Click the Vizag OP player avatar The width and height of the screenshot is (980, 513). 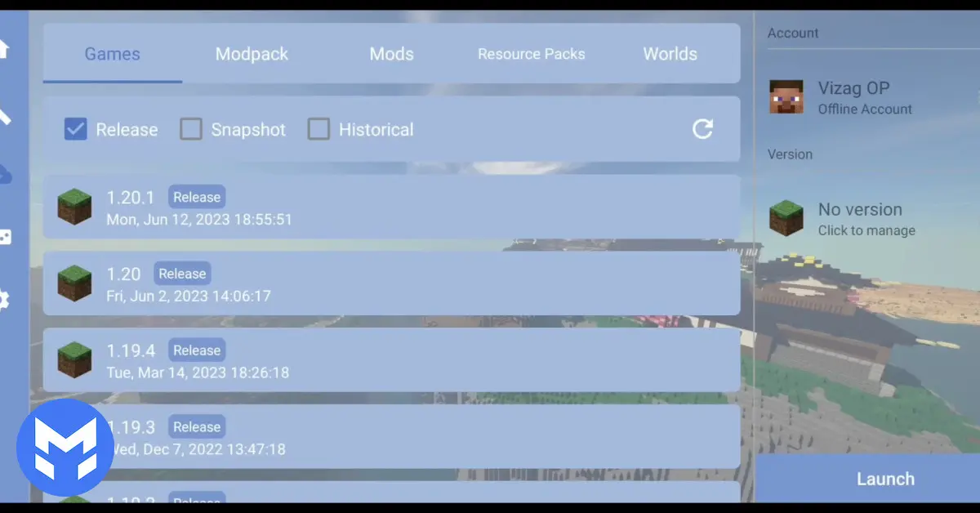(786, 96)
